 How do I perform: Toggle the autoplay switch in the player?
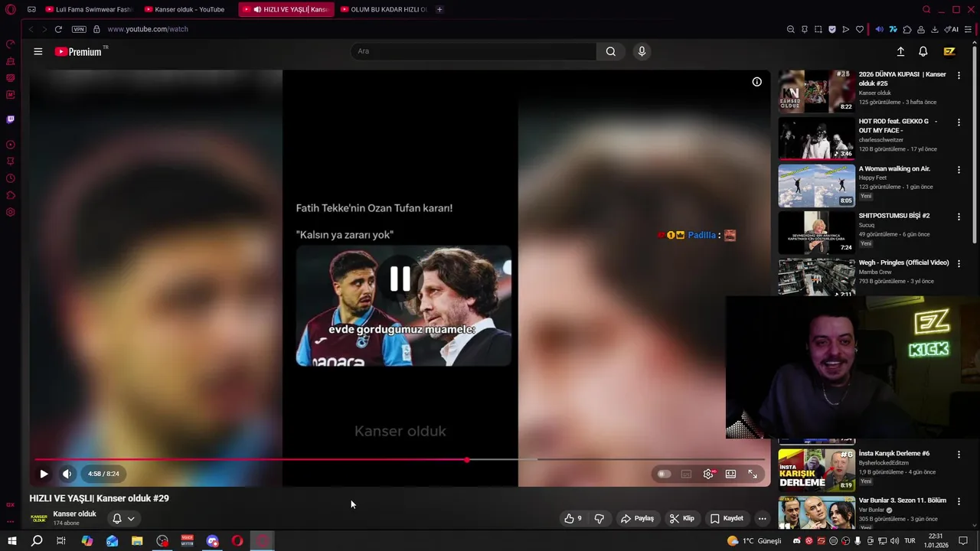pos(664,474)
